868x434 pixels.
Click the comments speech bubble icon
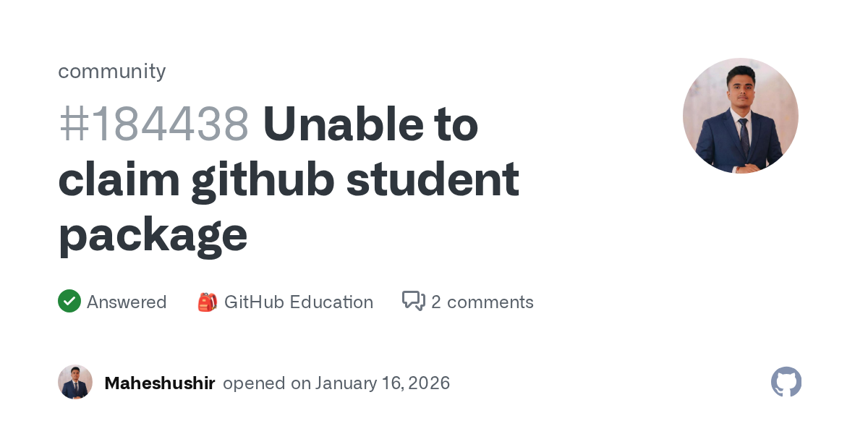[413, 301]
